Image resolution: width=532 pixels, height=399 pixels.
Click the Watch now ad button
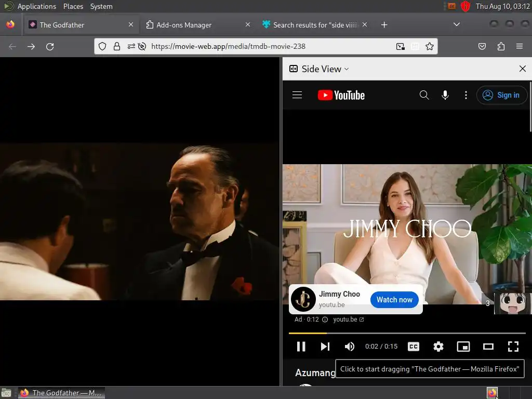point(394,300)
